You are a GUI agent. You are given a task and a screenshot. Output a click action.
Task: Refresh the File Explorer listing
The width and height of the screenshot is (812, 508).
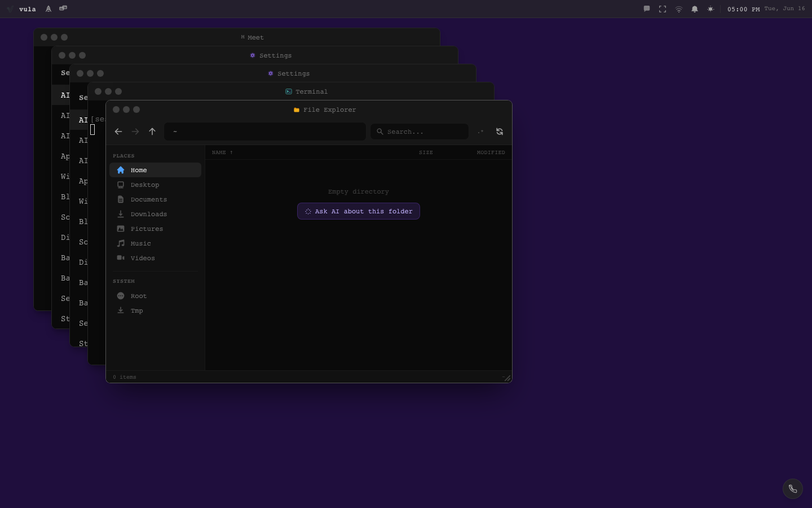point(500,132)
